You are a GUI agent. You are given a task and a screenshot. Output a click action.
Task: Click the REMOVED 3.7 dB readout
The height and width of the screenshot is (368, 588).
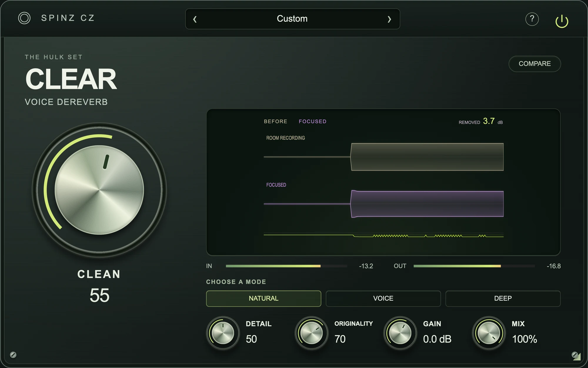[481, 121]
